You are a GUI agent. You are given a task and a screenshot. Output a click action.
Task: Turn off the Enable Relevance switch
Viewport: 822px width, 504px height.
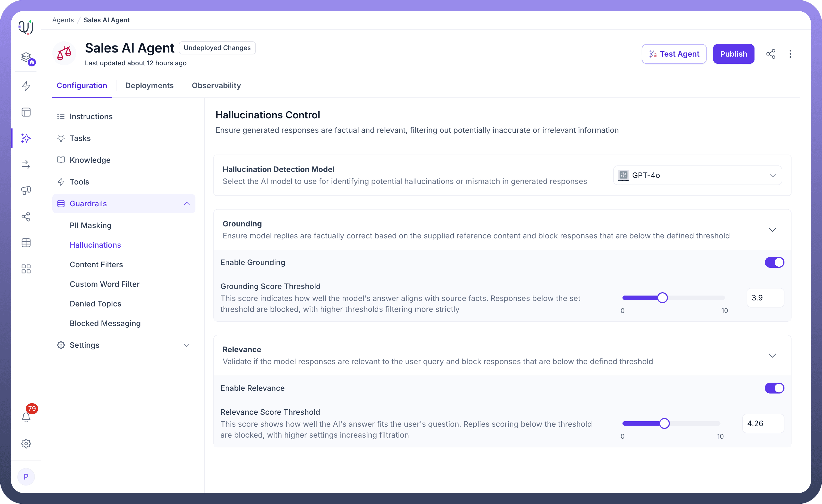(774, 388)
